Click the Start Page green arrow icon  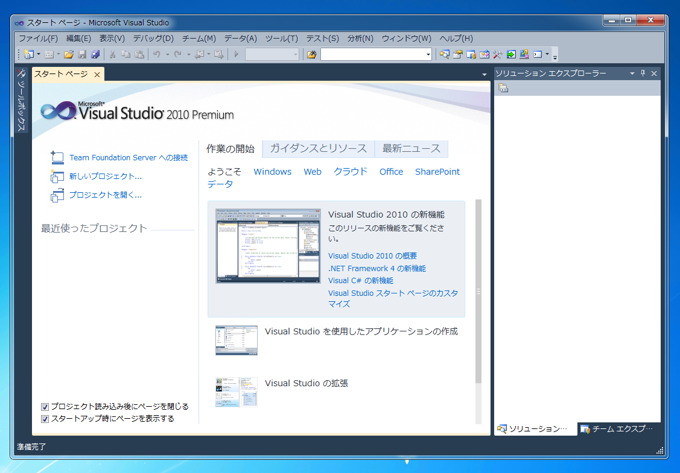pos(511,54)
